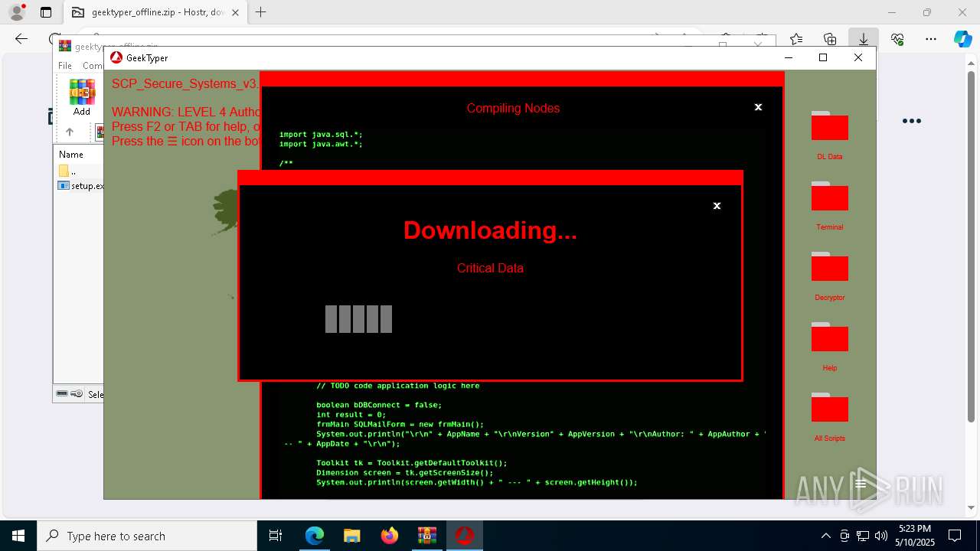
Task: Open Microsoft Edge from taskbar
Action: click(x=315, y=536)
